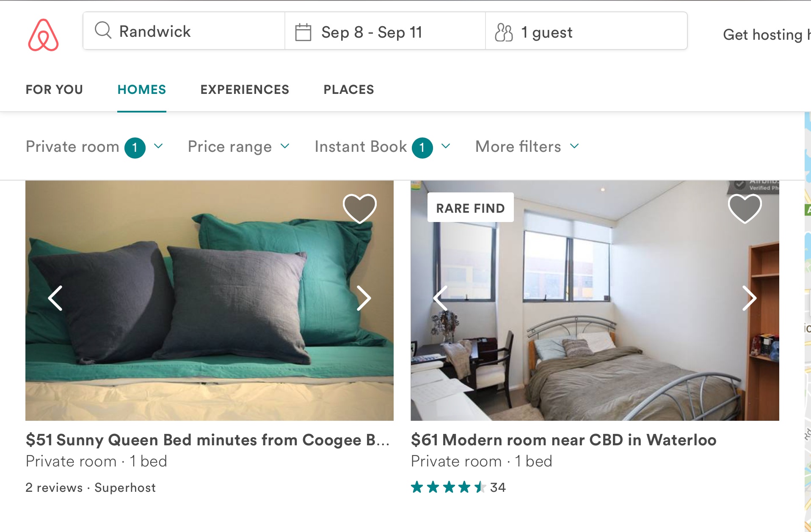Click the RARE FIND badge
The height and width of the screenshot is (532, 811).
click(x=470, y=208)
